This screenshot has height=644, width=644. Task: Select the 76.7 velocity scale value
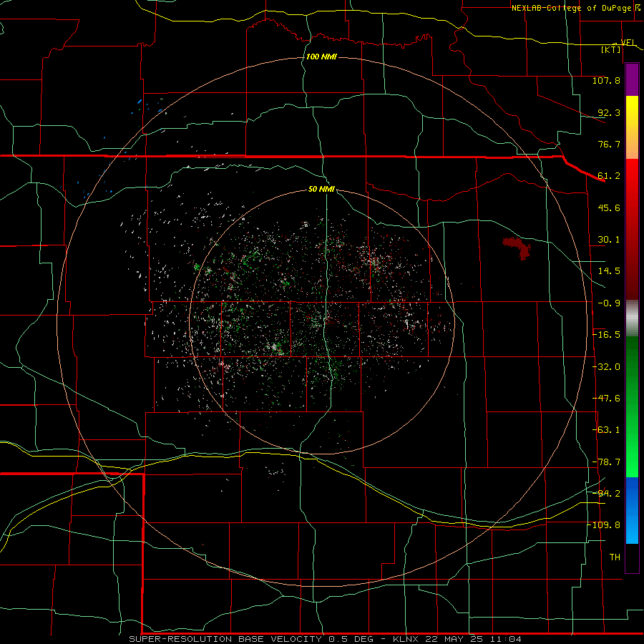click(609, 144)
